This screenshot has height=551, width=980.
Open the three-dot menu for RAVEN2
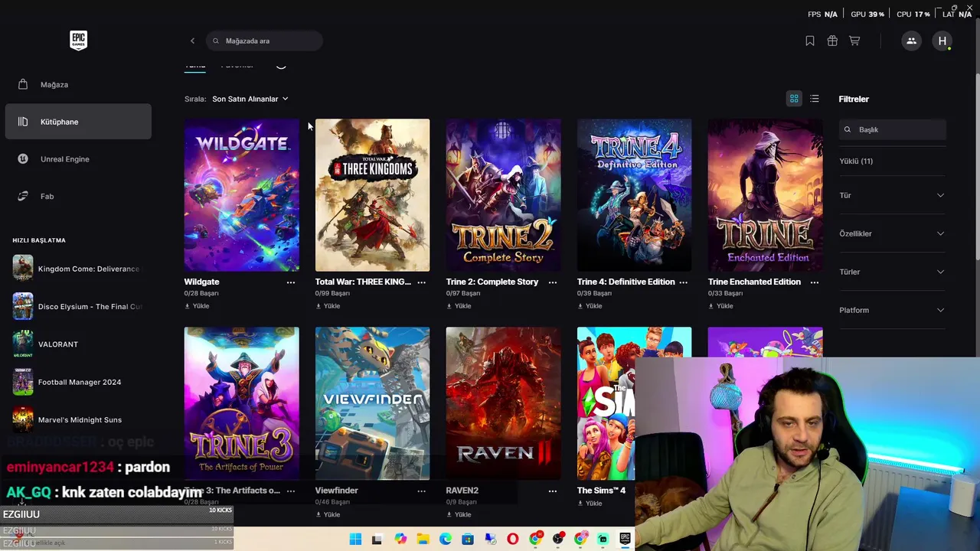pos(553,491)
